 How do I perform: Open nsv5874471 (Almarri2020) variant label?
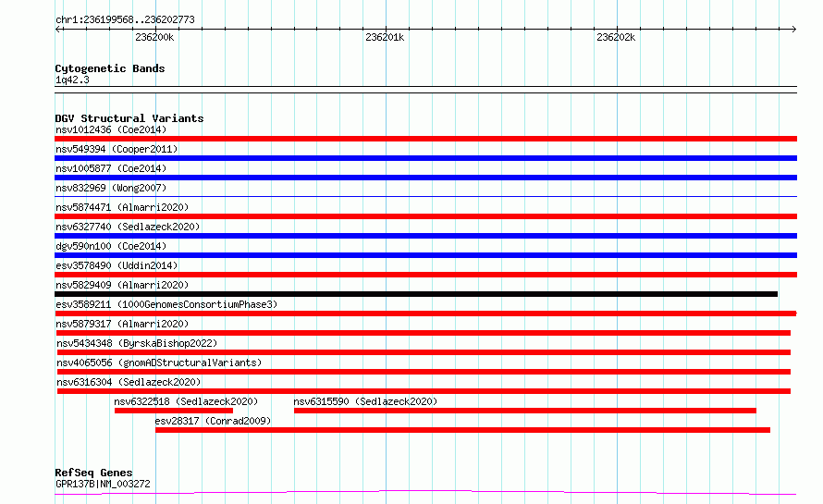122,207
